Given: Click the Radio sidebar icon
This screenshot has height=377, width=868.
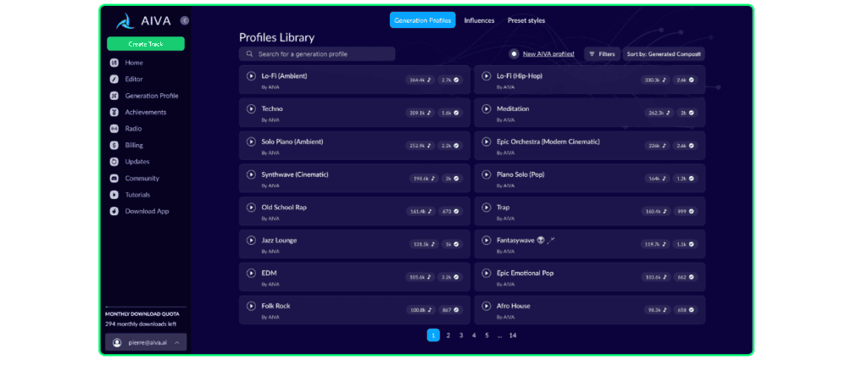Looking at the screenshot, I should pos(114,129).
